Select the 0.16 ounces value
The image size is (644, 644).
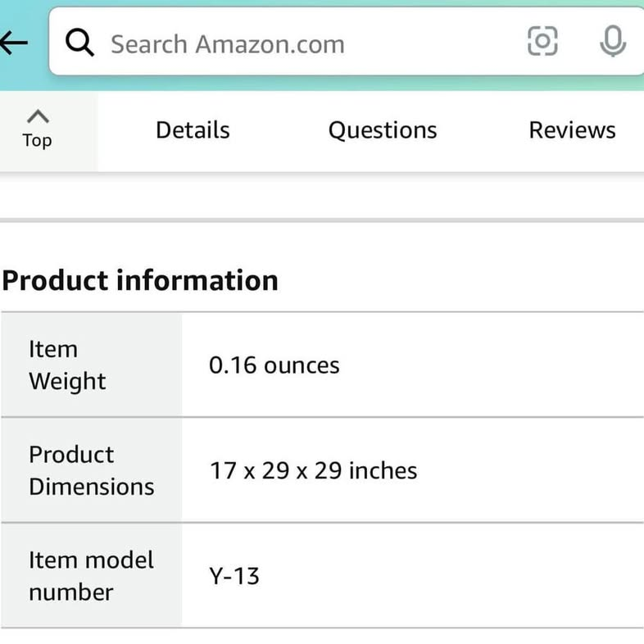274,365
